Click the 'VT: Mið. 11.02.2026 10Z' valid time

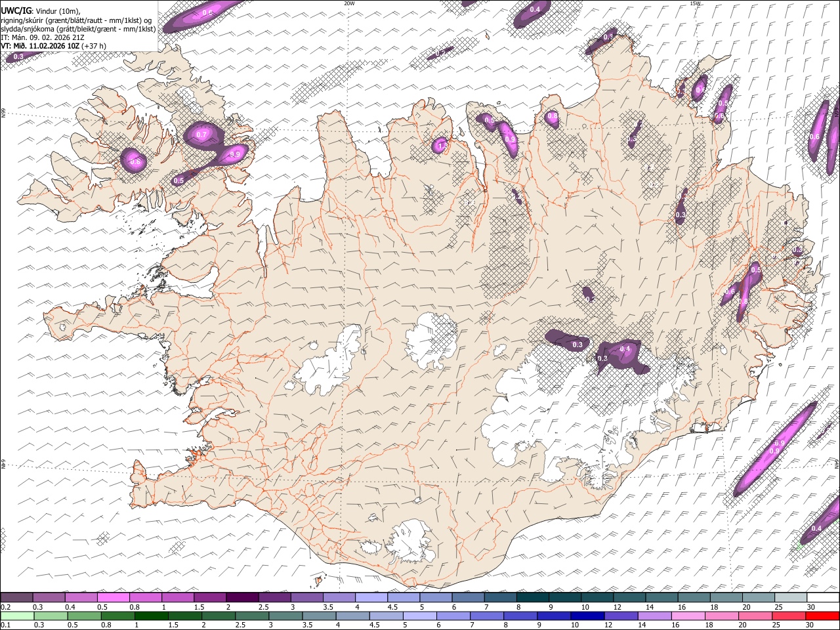pos(40,46)
